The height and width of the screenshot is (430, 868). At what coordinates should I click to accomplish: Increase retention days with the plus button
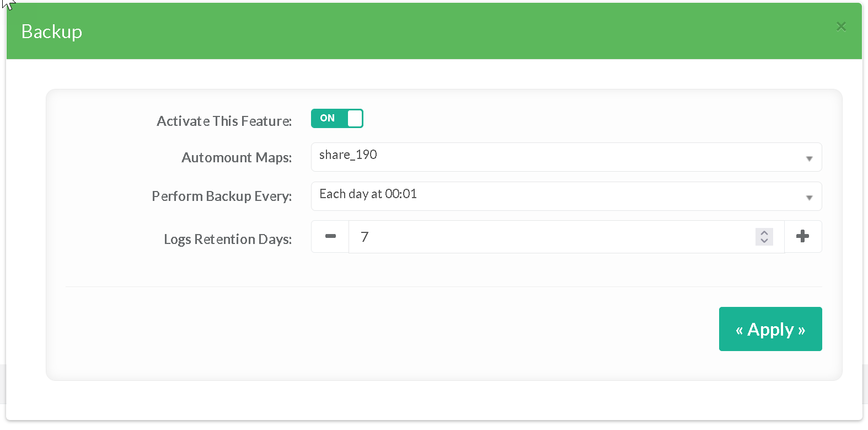pyautogui.click(x=802, y=236)
